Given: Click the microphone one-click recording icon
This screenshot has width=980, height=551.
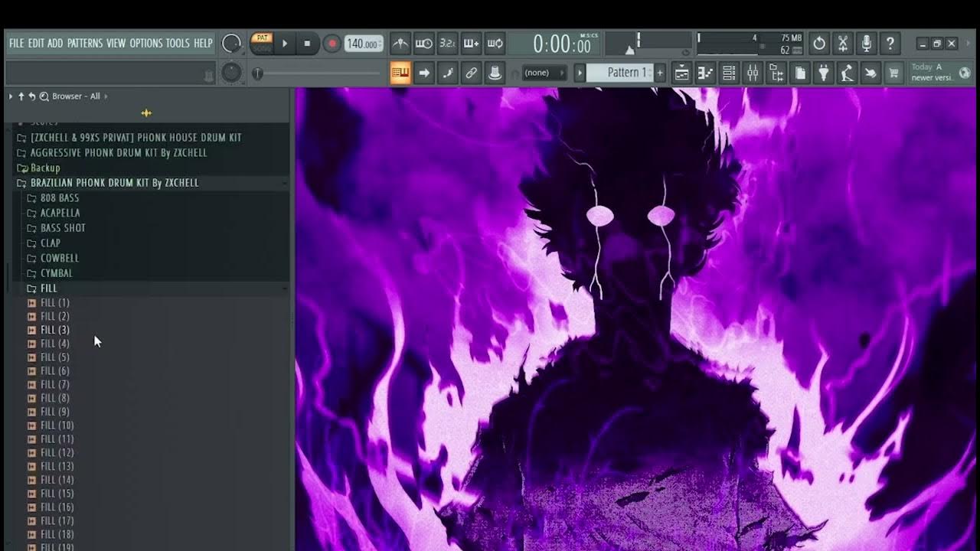Looking at the screenshot, I should coord(867,44).
